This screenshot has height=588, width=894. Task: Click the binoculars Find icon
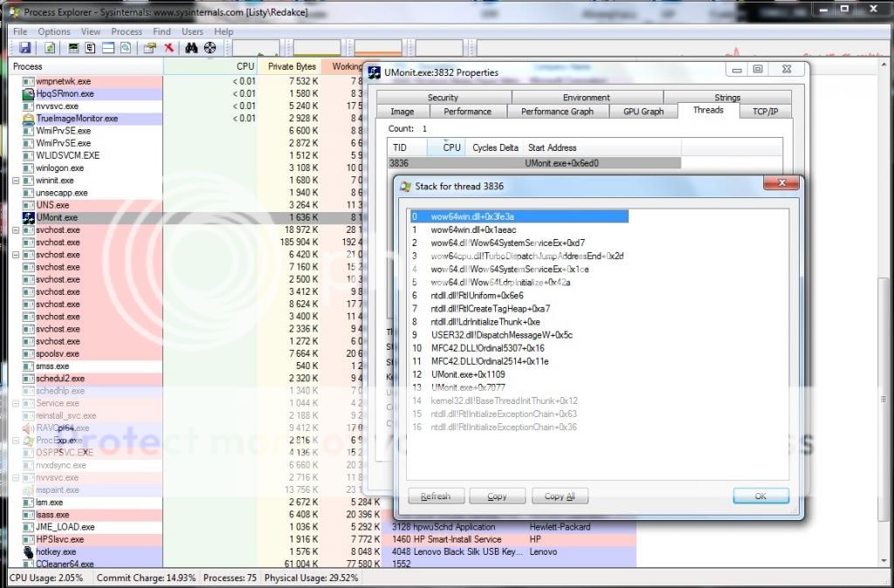[x=191, y=48]
